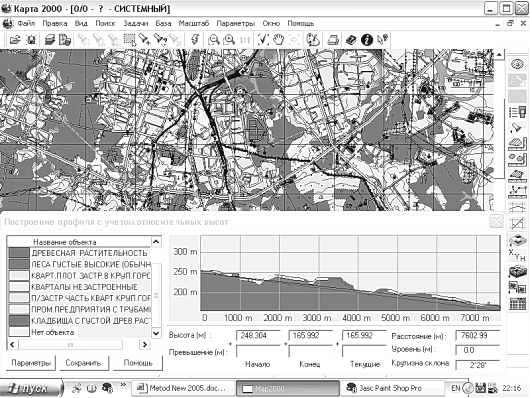Click the Сохранить button
Screen dimensions: 530x398
coord(83,363)
